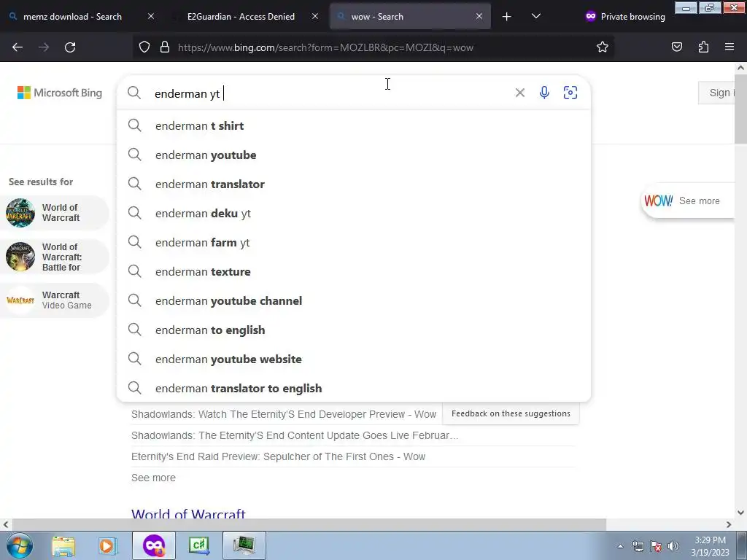Go to Microsoft Bing home logo
The width and height of the screenshot is (747, 560).
pyautogui.click(x=60, y=93)
